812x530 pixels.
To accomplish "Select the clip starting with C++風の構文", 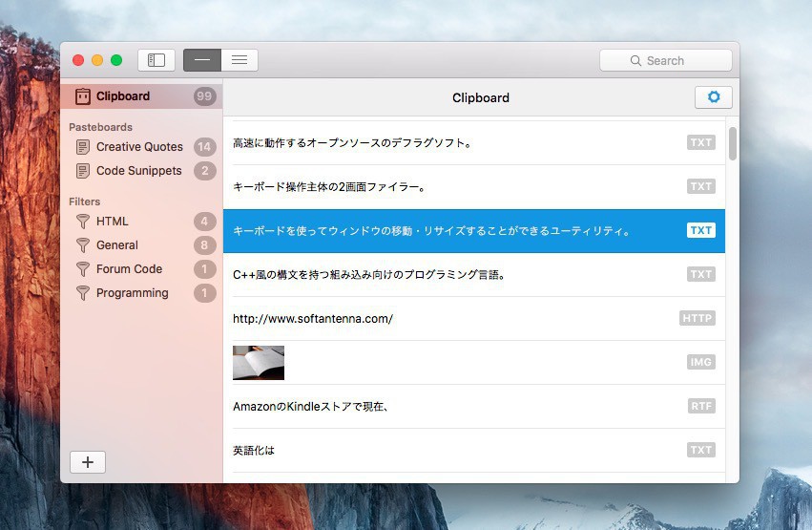I will pyautogui.click(x=474, y=275).
